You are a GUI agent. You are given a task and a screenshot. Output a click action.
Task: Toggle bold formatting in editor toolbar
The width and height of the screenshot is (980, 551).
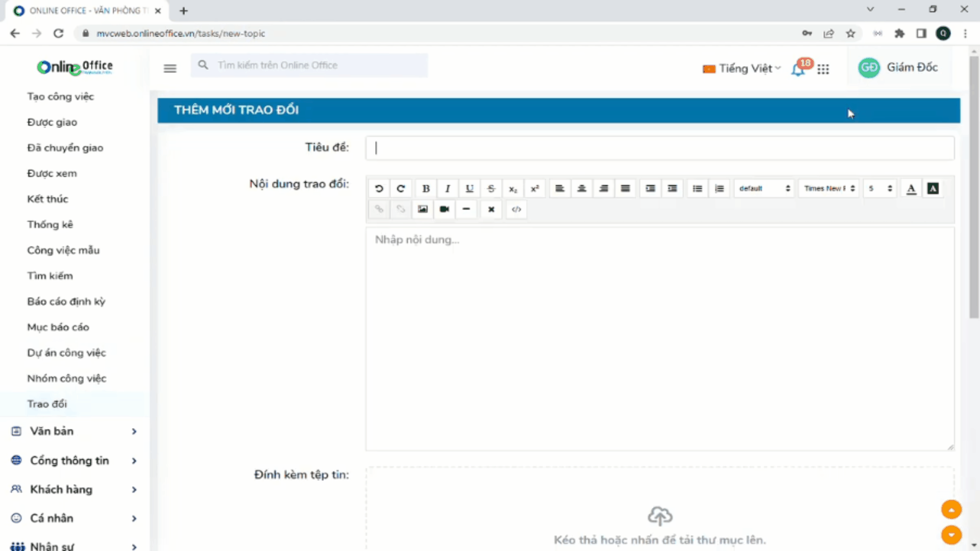point(426,189)
